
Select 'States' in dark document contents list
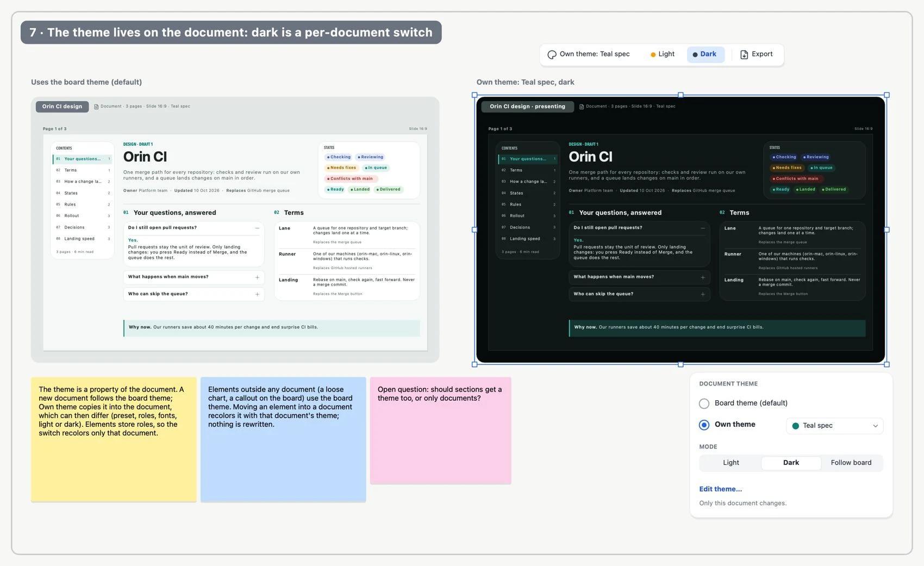pyautogui.click(x=528, y=193)
